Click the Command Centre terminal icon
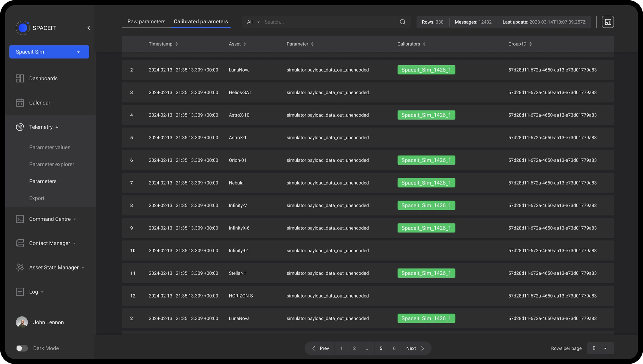Viewport: 643px width, 364px height. (20, 219)
